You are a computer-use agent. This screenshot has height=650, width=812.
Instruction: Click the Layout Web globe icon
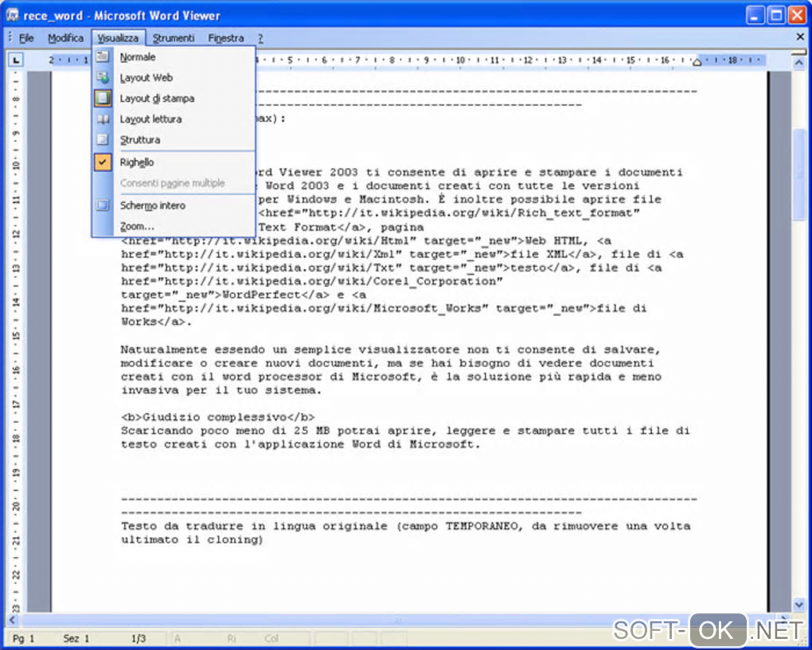tap(103, 77)
